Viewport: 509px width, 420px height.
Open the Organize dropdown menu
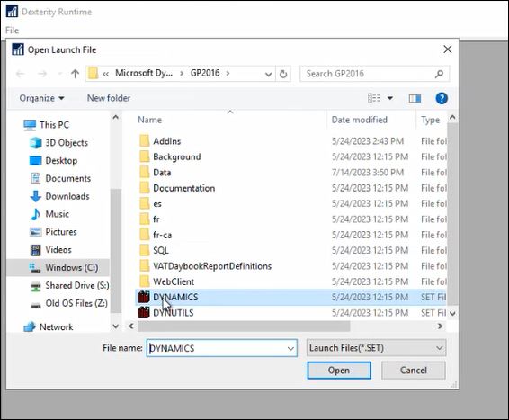pyautogui.click(x=42, y=98)
